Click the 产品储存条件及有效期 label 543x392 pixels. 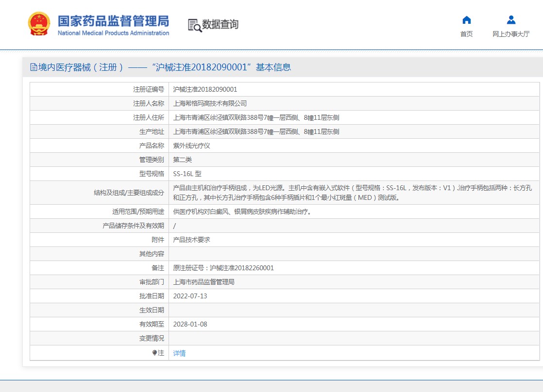(x=134, y=226)
